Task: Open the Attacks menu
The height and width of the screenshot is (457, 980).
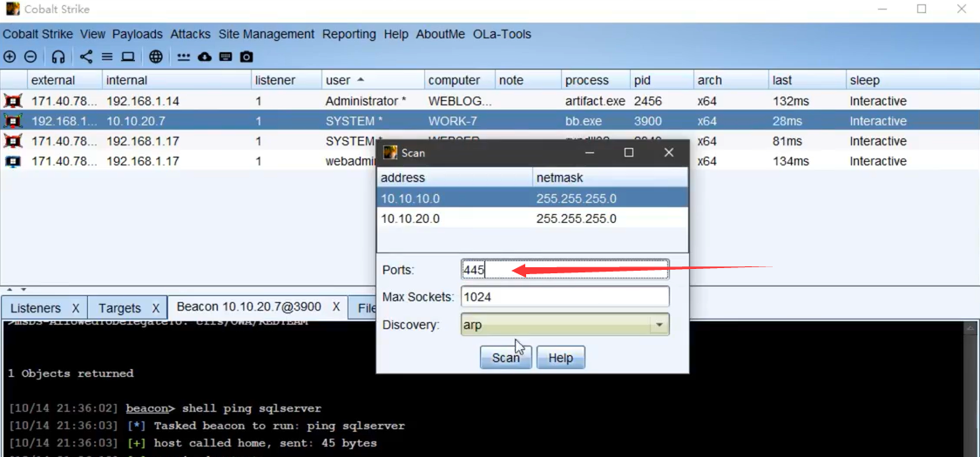Action: [190, 34]
